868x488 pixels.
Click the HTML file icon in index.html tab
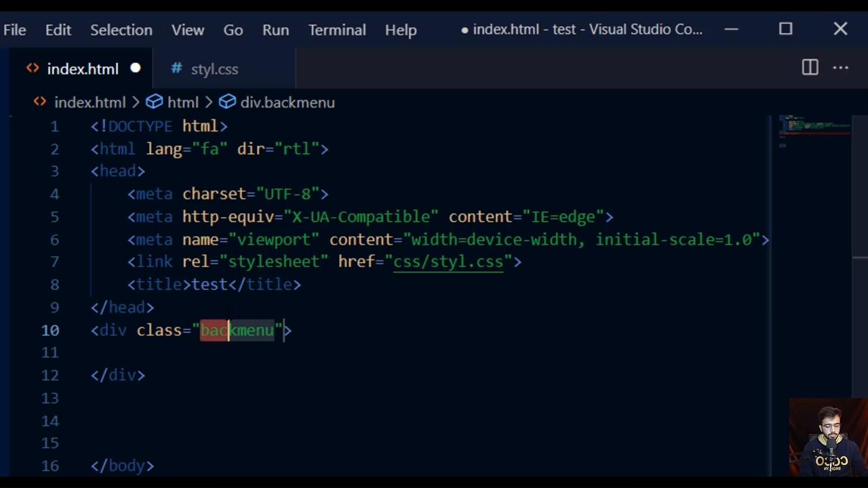(x=33, y=68)
